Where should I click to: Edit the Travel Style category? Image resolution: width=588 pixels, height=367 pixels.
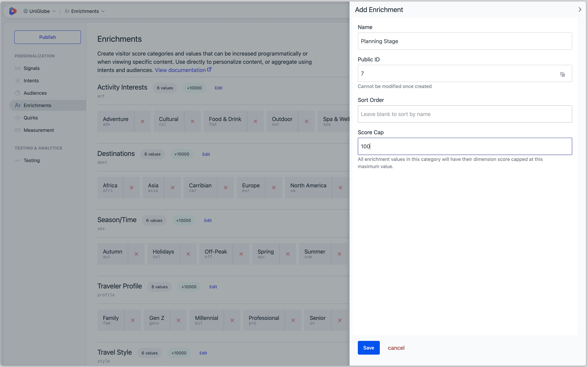[x=203, y=353]
